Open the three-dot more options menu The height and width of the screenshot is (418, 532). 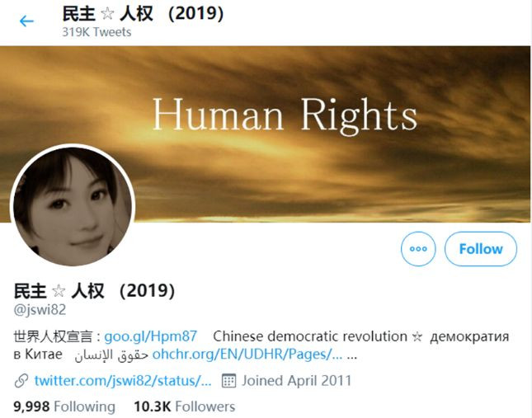point(418,248)
